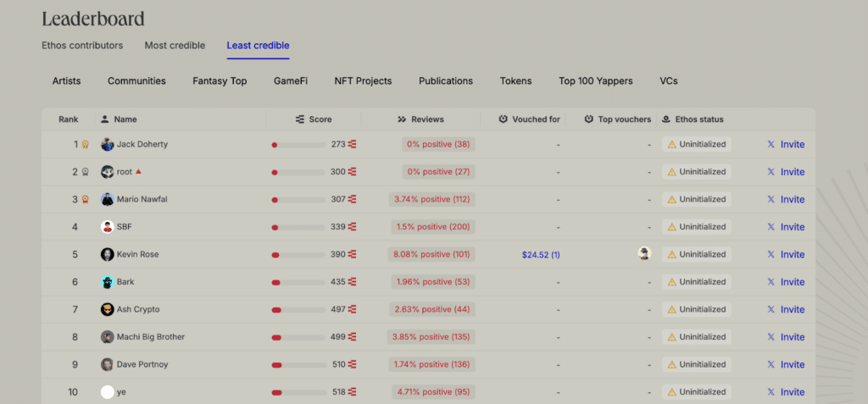Click the top voucher avatar for Kevin Rose
The width and height of the screenshot is (868, 404).
pyautogui.click(x=644, y=254)
